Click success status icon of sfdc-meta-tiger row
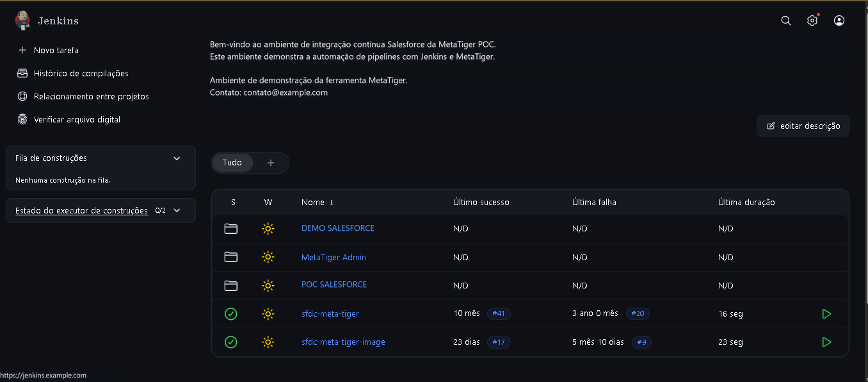The image size is (868, 382). 231,314
